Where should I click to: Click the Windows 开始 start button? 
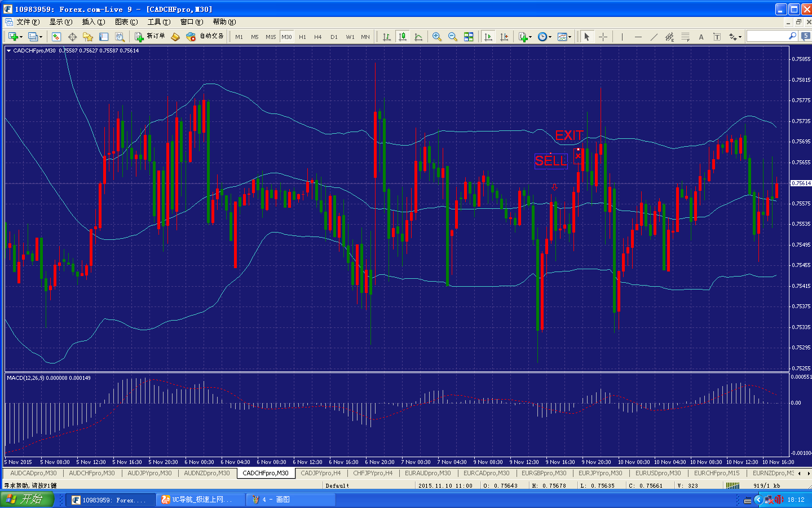[27, 500]
